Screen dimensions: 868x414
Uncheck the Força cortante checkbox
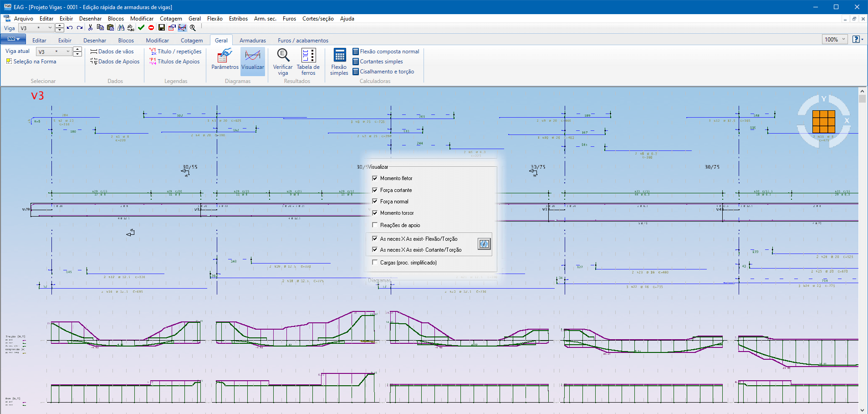pos(375,190)
